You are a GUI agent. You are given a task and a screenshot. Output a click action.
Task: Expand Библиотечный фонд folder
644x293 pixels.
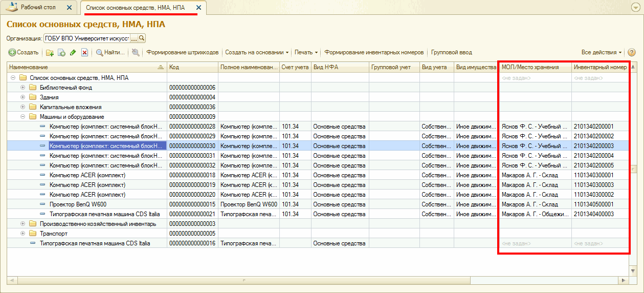[x=23, y=88]
